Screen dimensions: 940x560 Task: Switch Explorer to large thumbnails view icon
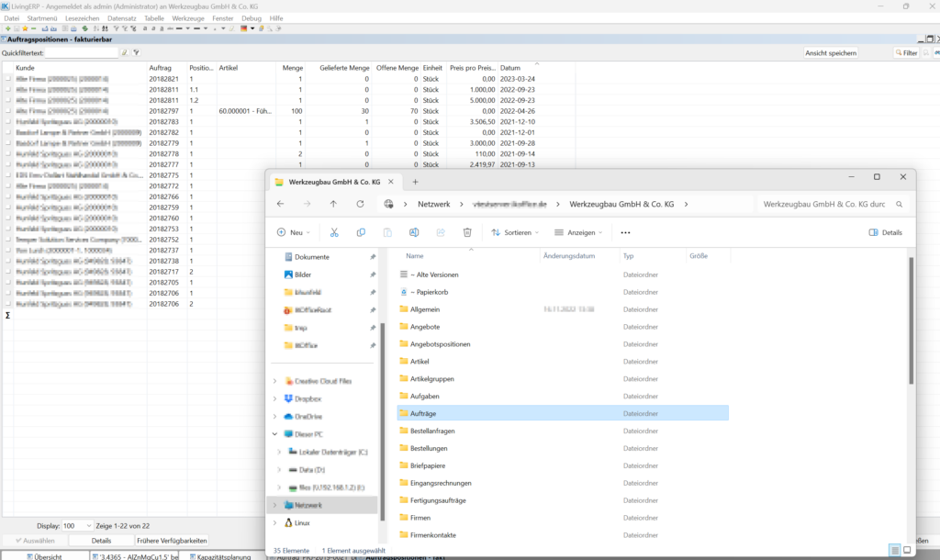point(907,551)
